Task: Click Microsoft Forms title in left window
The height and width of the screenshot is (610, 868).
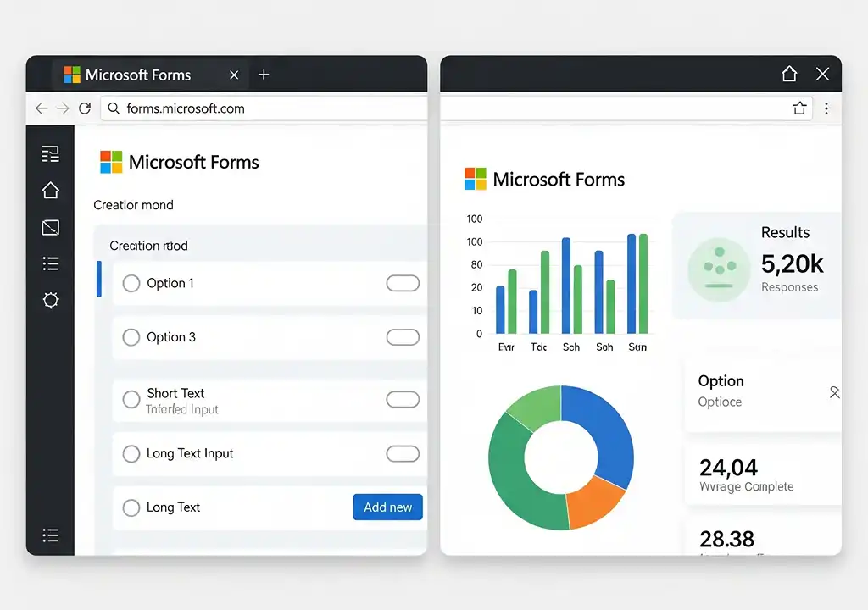Action: (x=194, y=162)
